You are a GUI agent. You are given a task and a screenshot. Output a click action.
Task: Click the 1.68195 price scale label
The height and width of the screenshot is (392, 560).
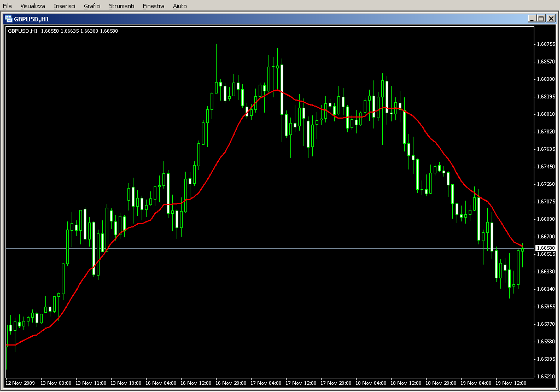tap(546, 97)
